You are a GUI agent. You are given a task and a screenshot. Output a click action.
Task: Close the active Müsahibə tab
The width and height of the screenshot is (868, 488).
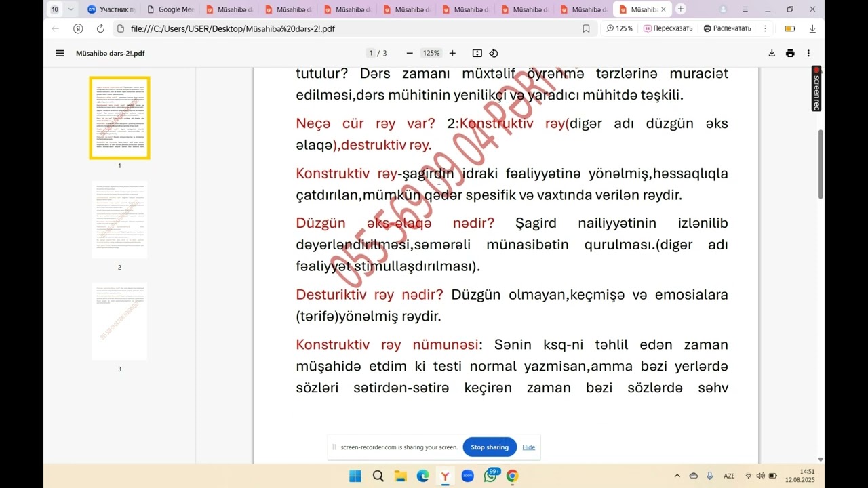[x=663, y=9]
